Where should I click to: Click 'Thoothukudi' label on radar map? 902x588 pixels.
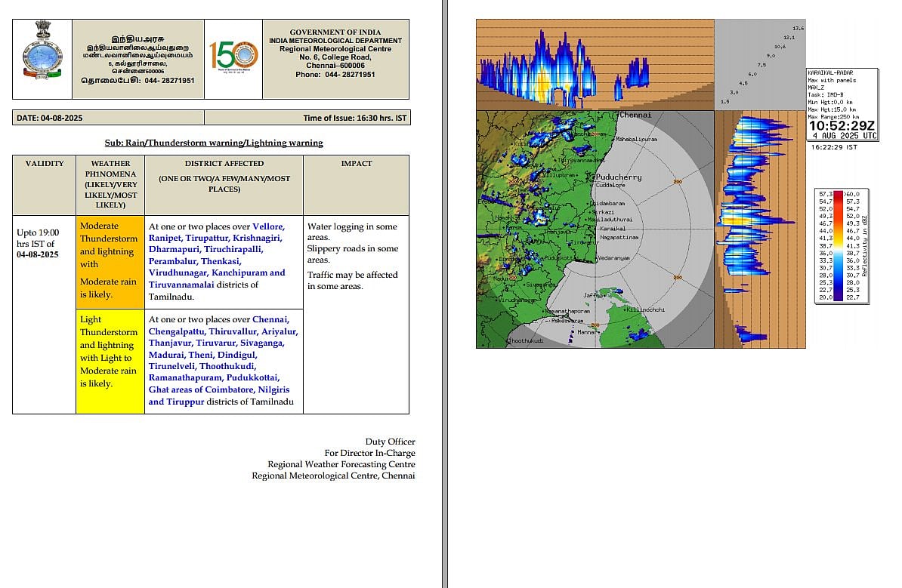(527, 341)
